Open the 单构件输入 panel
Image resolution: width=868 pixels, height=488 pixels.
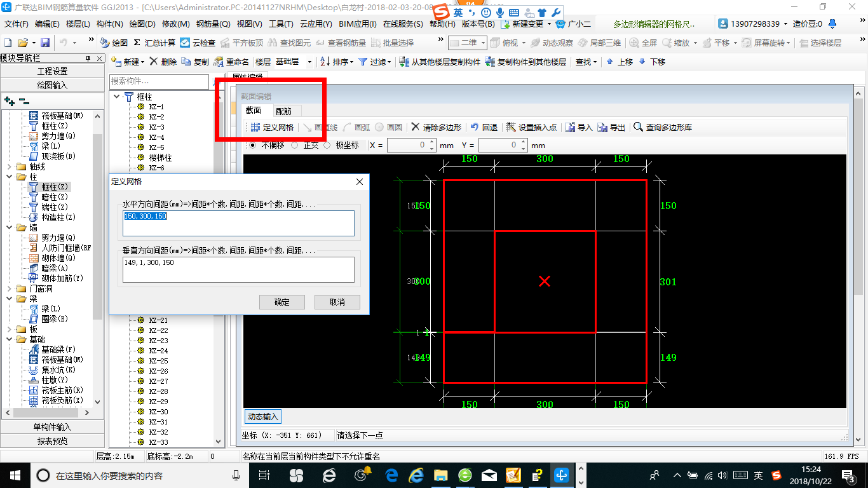coord(52,427)
